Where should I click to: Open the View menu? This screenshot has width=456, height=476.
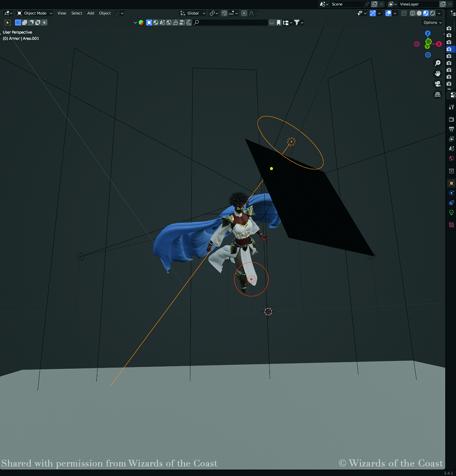point(61,13)
